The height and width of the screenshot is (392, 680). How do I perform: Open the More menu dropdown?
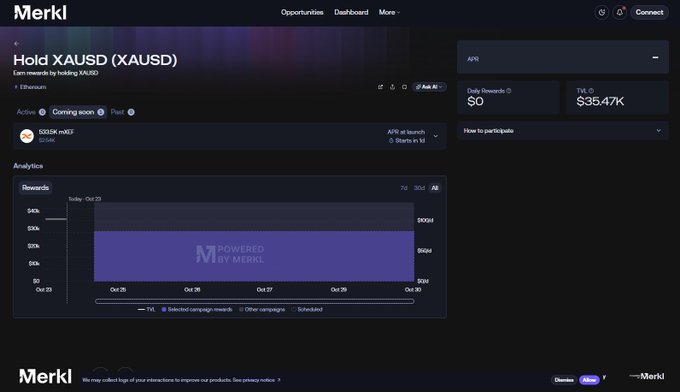(x=389, y=12)
